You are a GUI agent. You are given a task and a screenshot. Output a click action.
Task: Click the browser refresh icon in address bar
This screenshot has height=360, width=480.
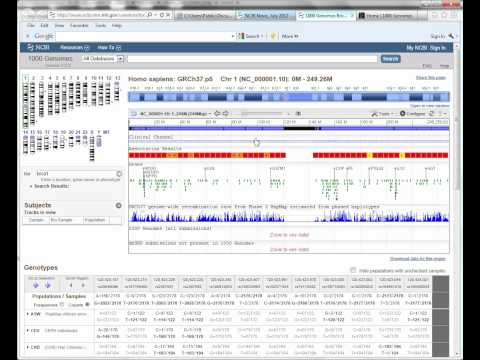162,15
